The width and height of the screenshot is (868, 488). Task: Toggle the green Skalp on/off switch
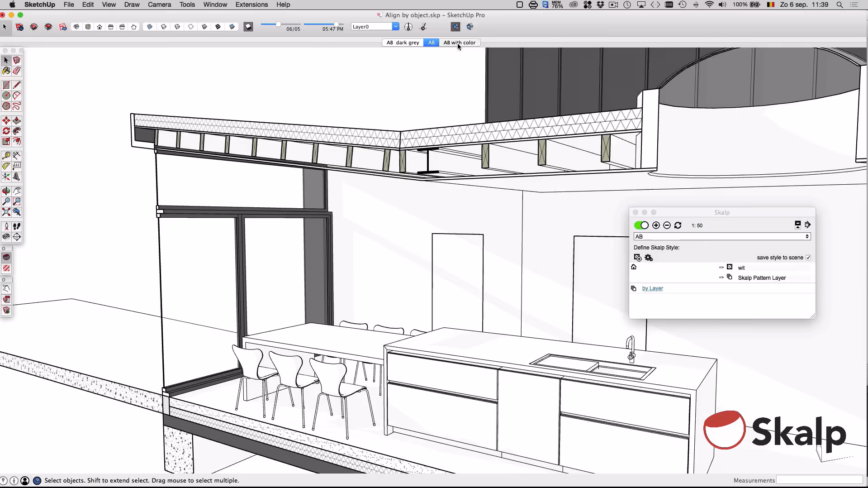(641, 225)
